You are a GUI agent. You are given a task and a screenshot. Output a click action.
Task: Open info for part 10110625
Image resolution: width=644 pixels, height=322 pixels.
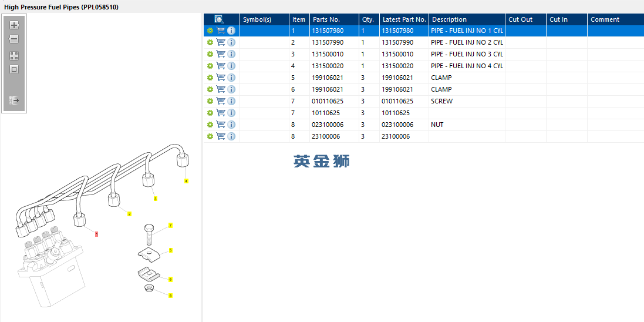coord(231,113)
